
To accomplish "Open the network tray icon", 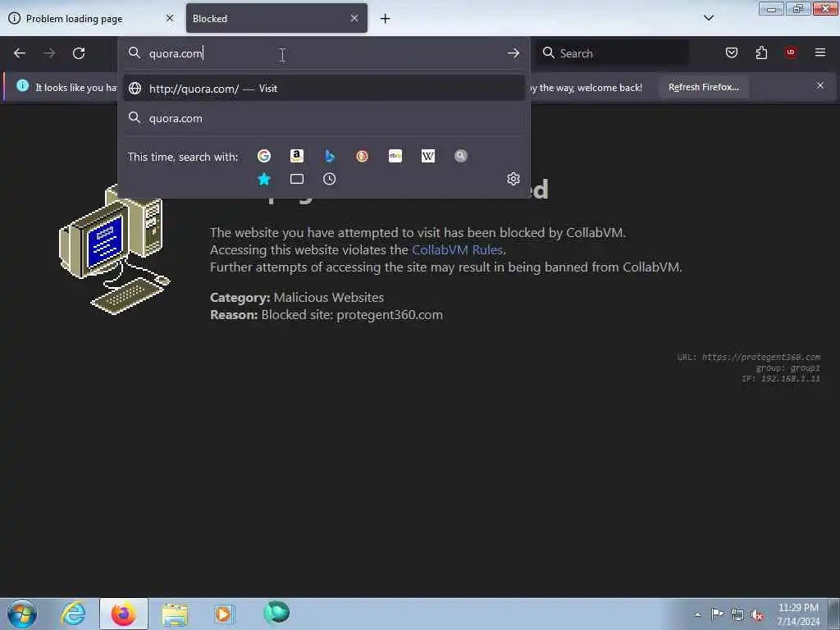I will point(737,614).
